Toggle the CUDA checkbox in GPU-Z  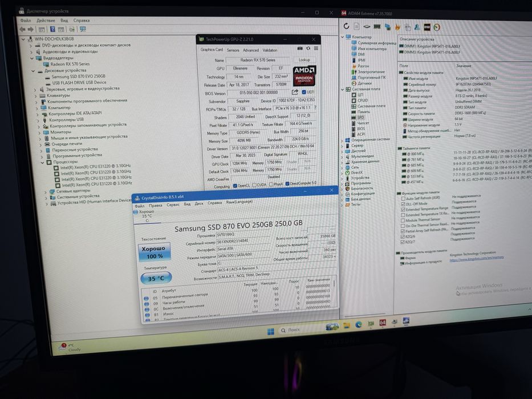click(x=254, y=185)
